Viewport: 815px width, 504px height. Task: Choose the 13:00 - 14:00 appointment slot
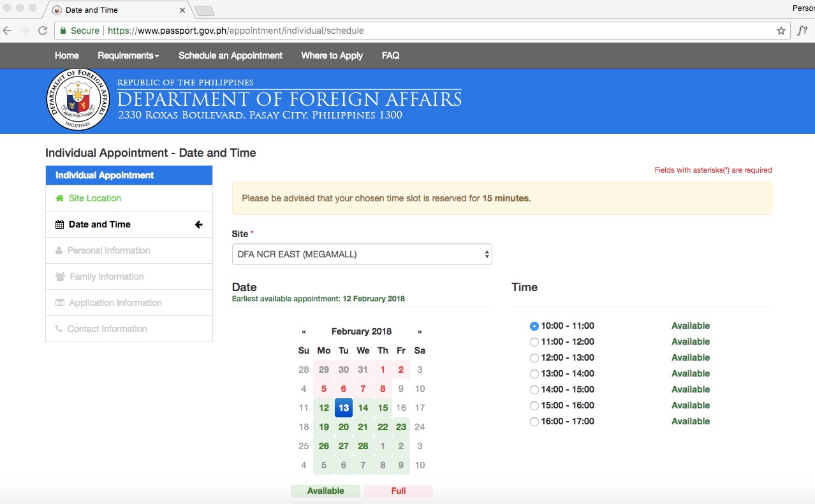(534, 373)
